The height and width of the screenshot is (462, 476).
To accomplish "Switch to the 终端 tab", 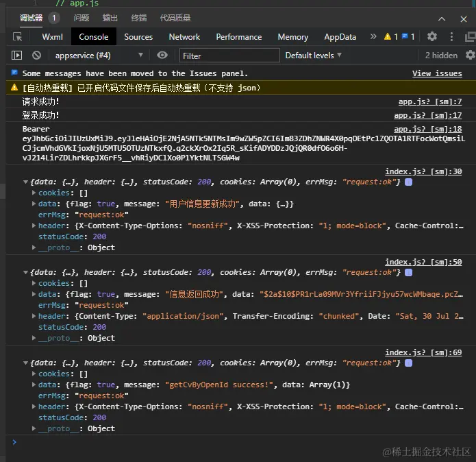I will [139, 18].
